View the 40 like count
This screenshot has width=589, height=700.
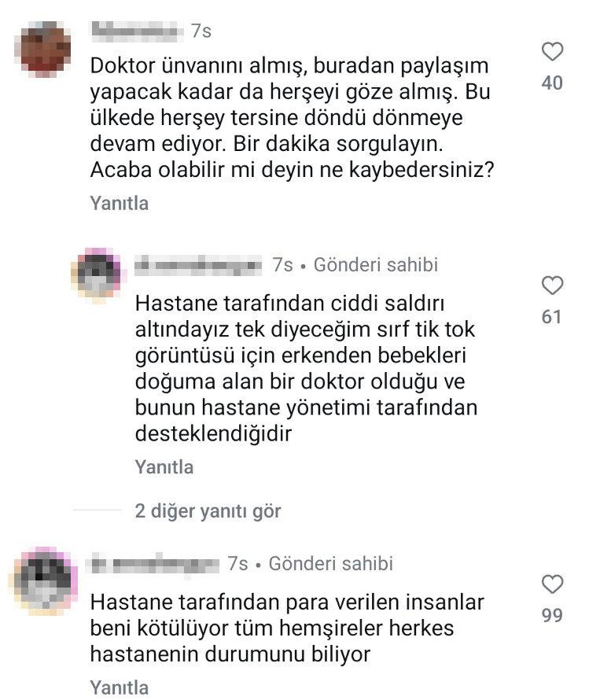pyautogui.click(x=552, y=83)
